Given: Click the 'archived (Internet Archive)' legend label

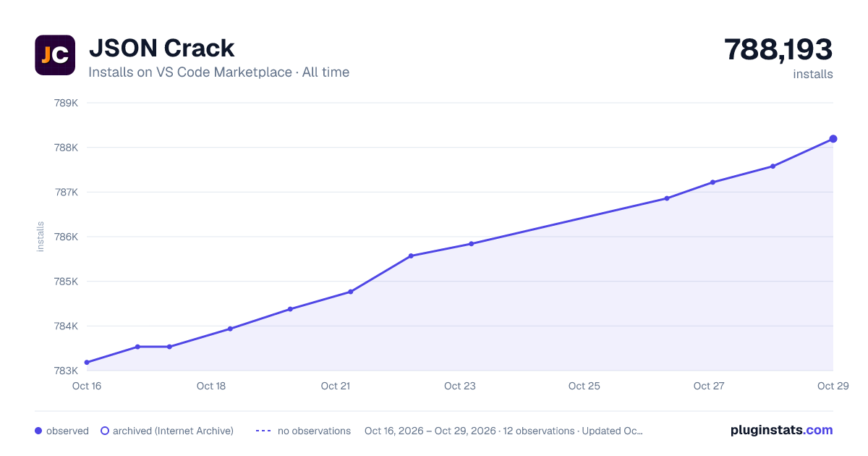Looking at the screenshot, I should (173, 431).
